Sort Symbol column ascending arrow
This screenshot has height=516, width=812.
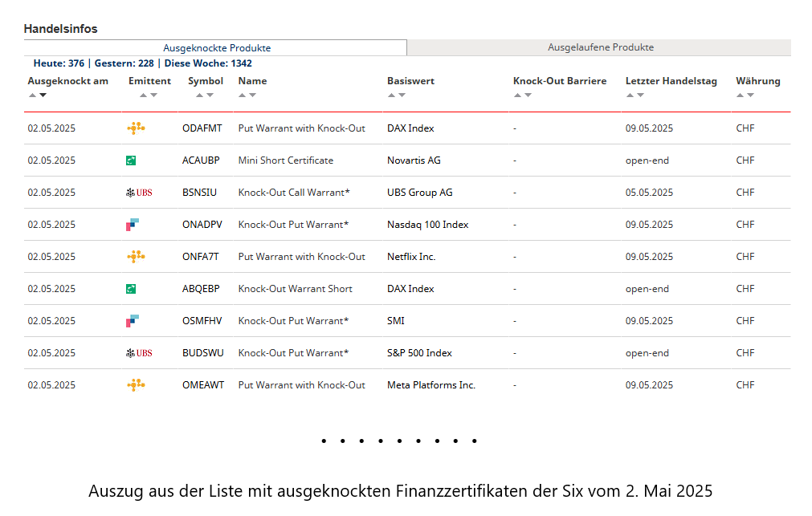click(199, 95)
